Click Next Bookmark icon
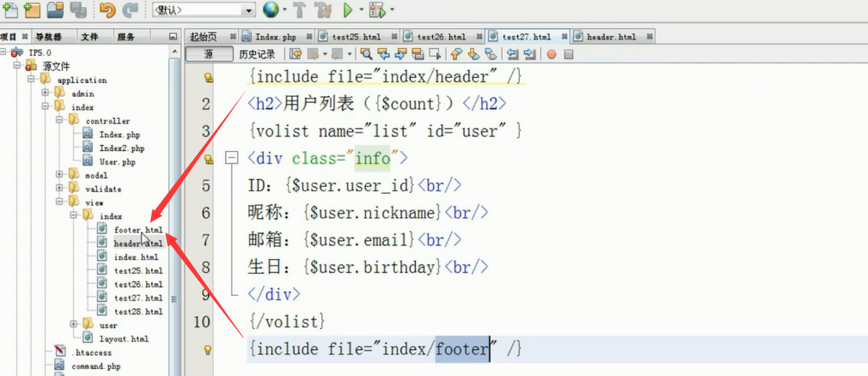Screen dimensions: 868x376 472,54
